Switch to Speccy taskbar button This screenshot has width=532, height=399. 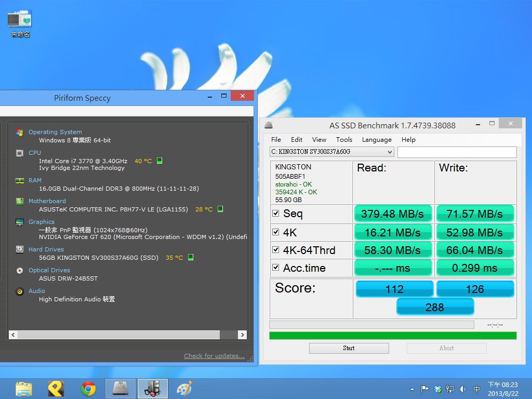(153, 389)
